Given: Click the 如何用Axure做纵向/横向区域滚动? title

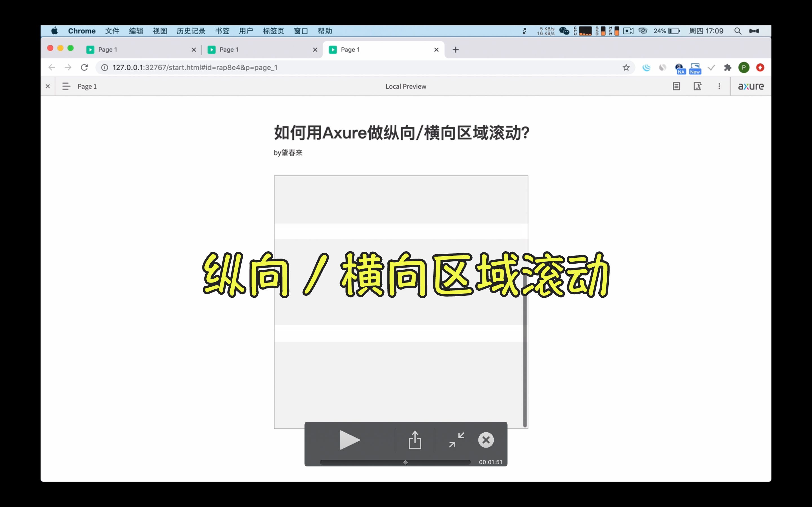Looking at the screenshot, I should [x=401, y=133].
